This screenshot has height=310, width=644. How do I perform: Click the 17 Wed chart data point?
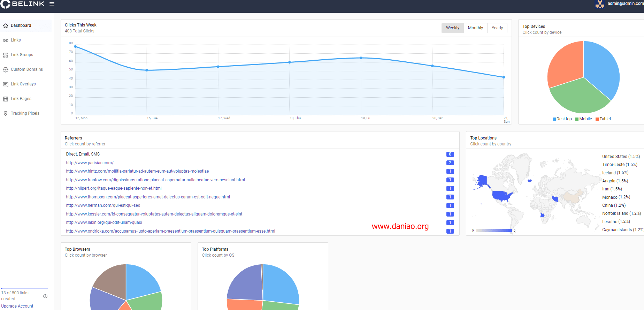click(218, 67)
